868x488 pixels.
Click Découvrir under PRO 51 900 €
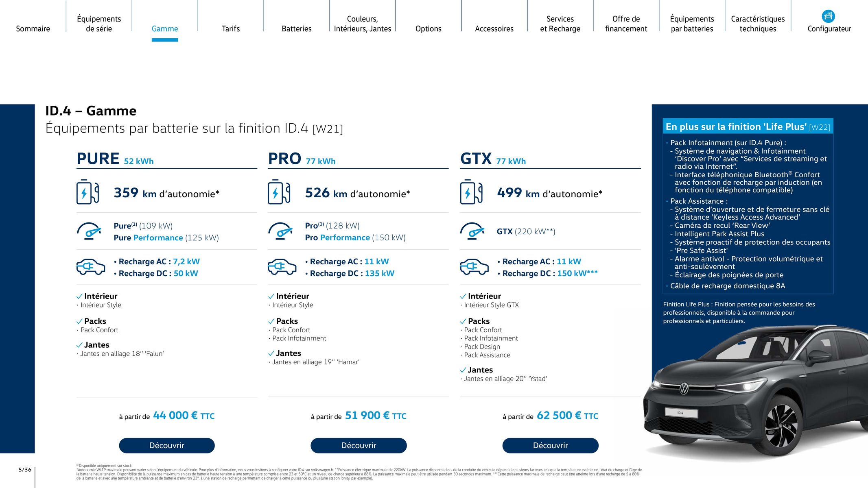point(359,445)
